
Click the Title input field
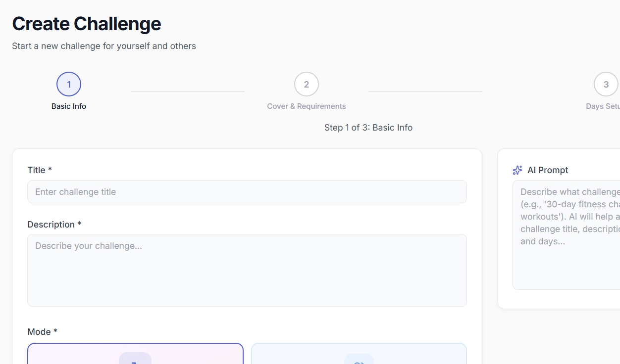point(247,191)
